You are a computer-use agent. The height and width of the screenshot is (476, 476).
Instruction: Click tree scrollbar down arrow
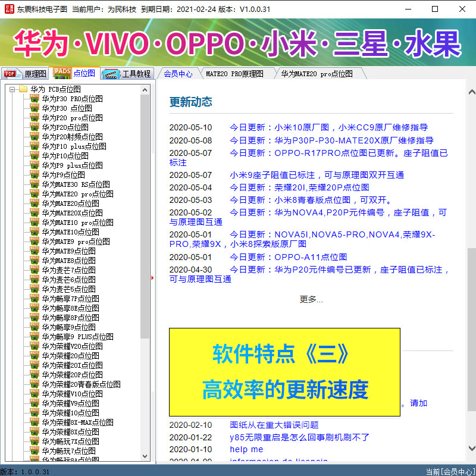point(145,456)
